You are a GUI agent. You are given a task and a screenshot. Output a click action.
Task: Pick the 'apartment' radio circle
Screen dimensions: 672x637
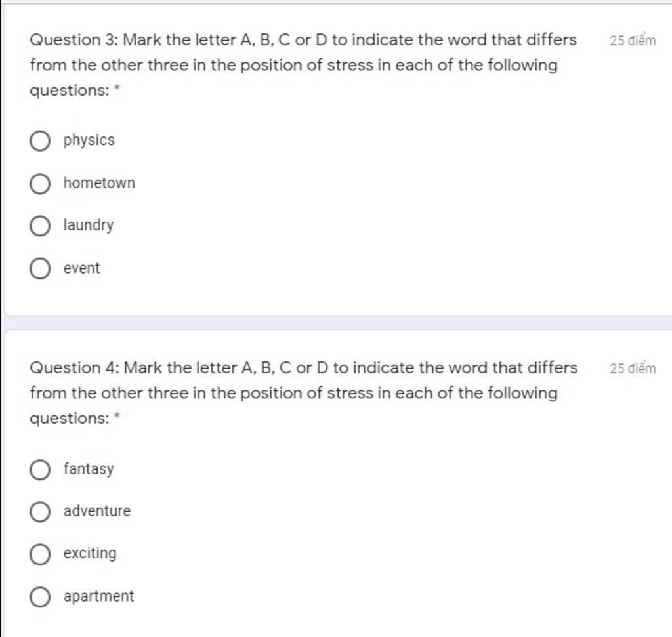(40, 597)
